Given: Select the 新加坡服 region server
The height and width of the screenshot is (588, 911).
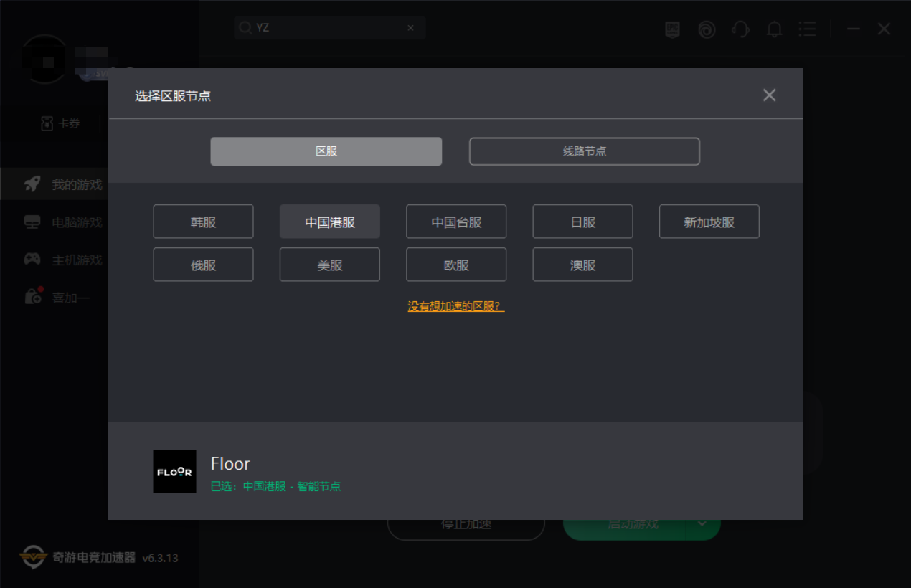Looking at the screenshot, I should coord(709,222).
